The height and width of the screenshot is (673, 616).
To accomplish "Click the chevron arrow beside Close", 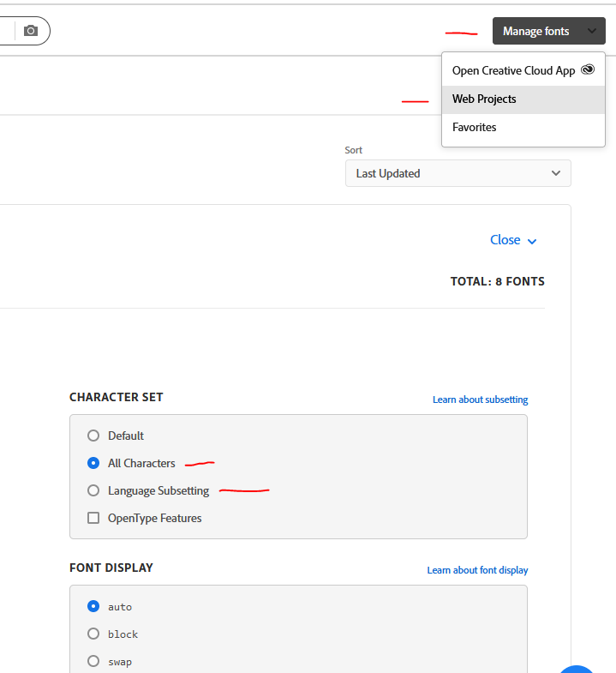I will [x=532, y=242].
